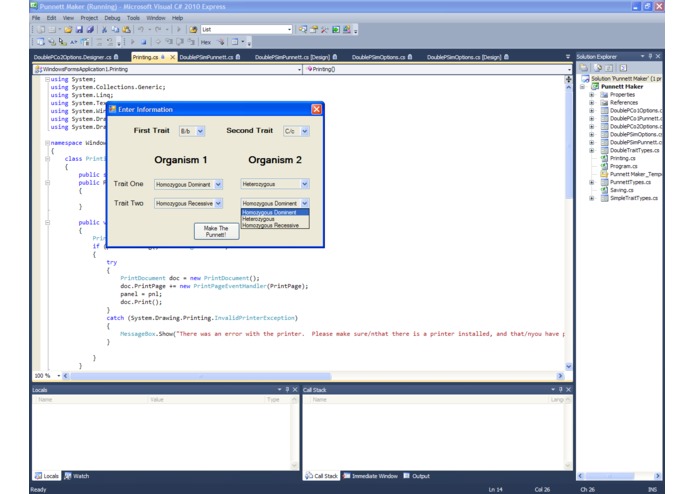
Task: Expand the DoubleTraitTypes.cs node
Action: coord(591,150)
